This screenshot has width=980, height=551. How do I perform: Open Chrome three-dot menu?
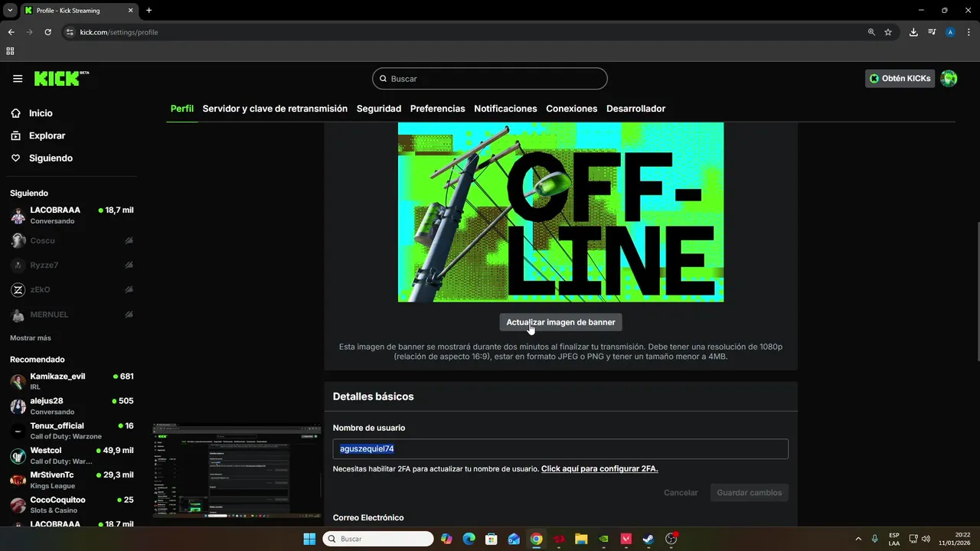pos(969,32)
